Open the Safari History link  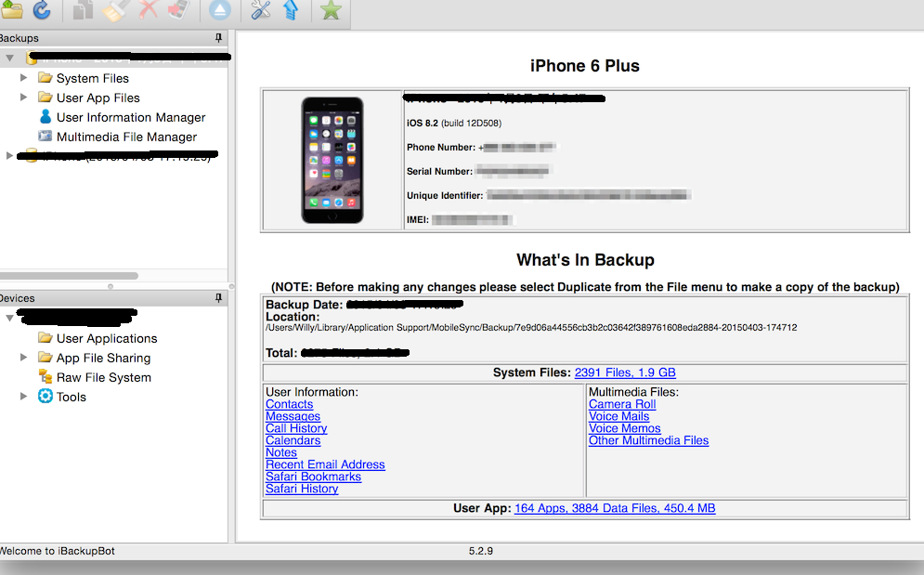pyautogui.click(x=302, y=489)
